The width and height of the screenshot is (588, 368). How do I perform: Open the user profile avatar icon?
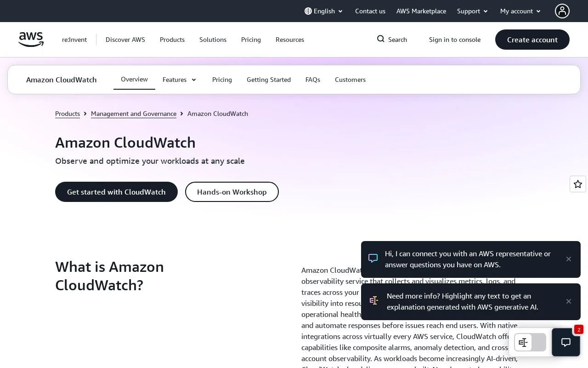click(562, 11)
